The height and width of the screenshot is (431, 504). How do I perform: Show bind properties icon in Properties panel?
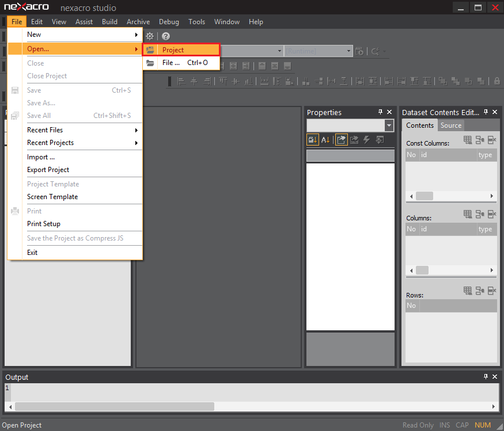[354, 140]
